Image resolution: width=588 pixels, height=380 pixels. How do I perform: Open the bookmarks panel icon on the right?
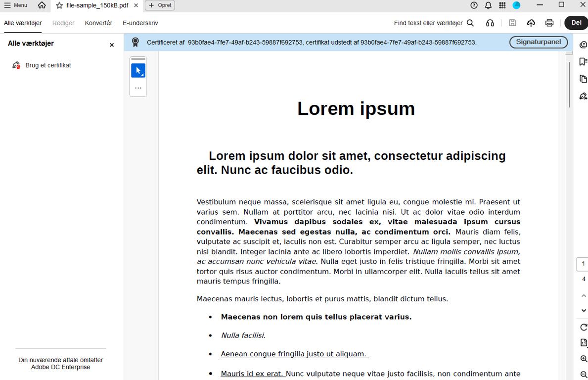[584, 61]
